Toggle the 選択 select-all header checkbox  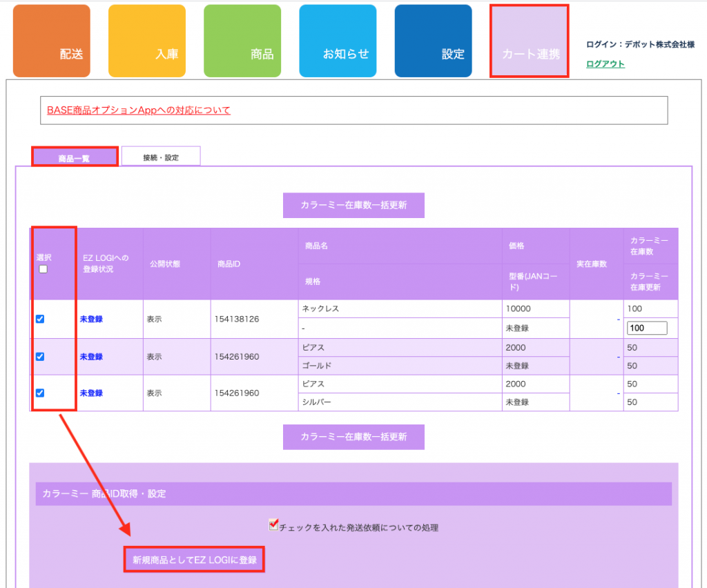(x=43, y=269)
